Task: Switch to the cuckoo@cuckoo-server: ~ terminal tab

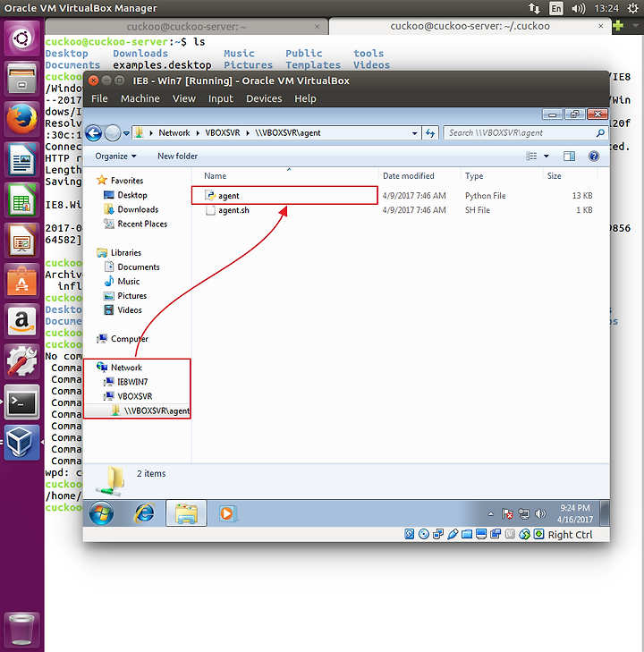Action: coord(186,27)
